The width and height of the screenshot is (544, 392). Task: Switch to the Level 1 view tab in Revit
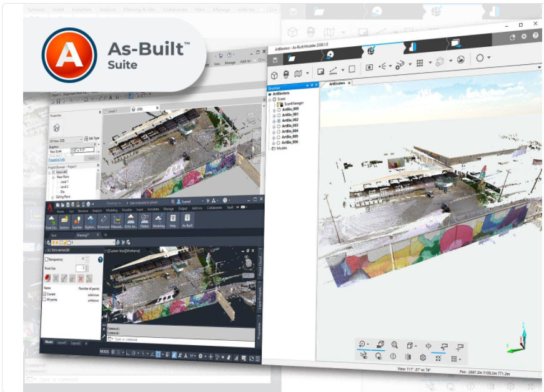(x=112, y=111)
